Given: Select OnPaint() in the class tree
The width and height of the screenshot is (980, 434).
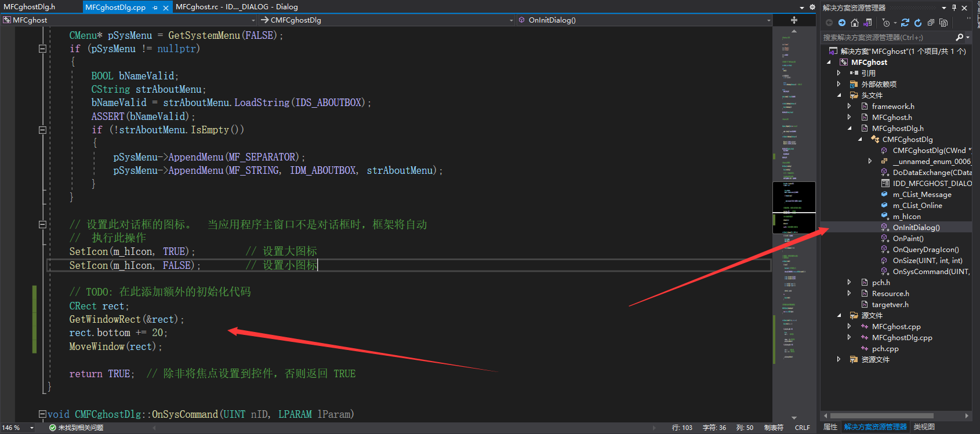Looking at the screenshot, I should coord(908,239).
